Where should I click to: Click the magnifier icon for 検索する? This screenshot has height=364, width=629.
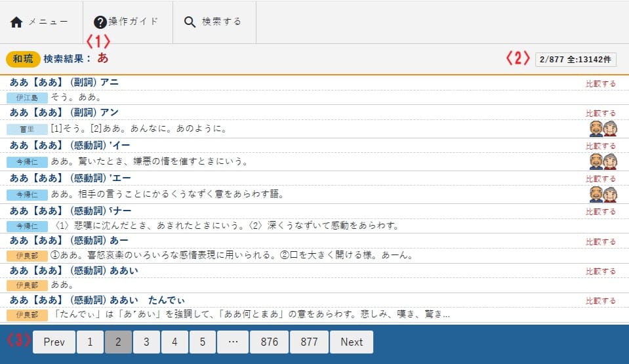pos(190,22)
